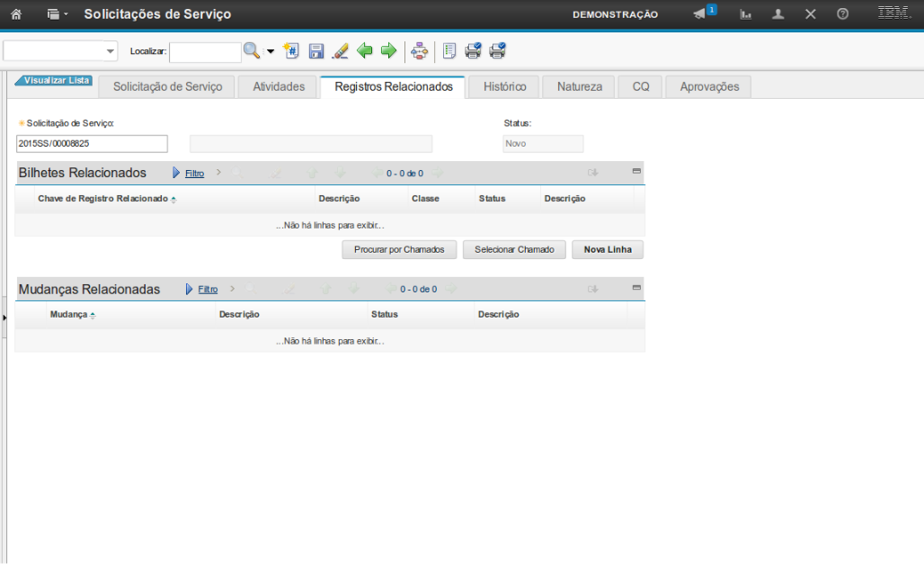Image resolution: width=924 pixels, height=564 pixels.
Task: Open the Histórico tab
Action: point(504,87)
